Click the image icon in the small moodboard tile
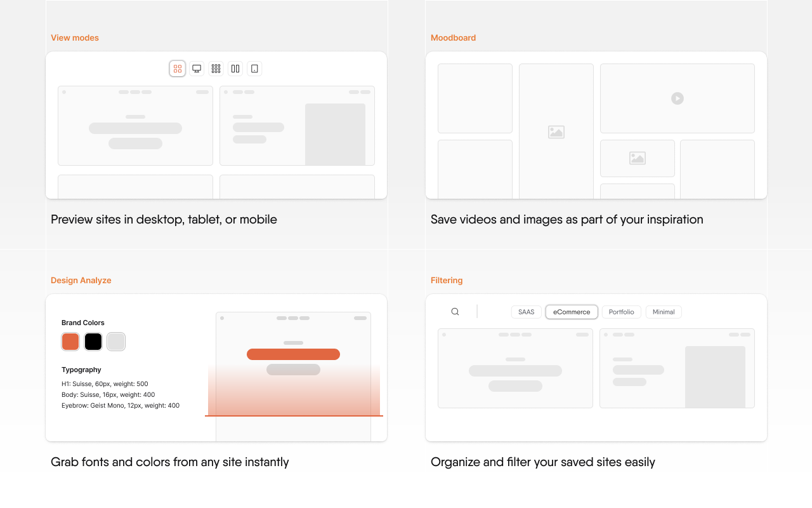Viewport: 812px width, 508px height. [x=638, y=158]
